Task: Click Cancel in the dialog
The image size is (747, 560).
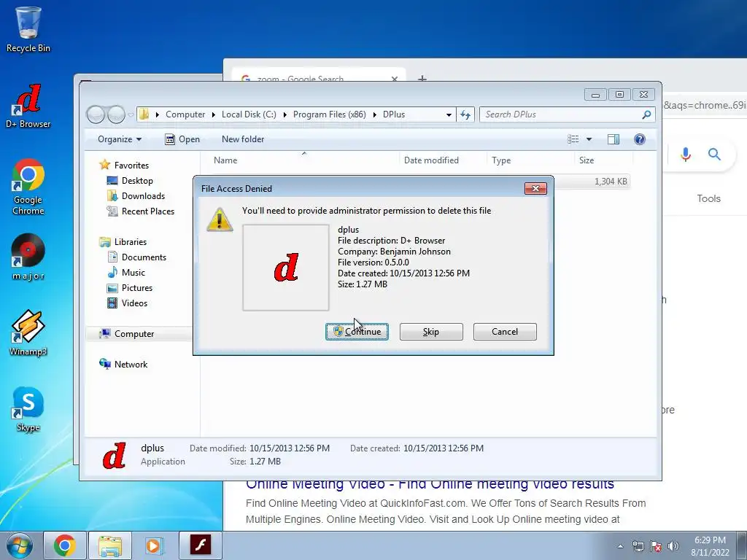Action: [x=505, y=332]
